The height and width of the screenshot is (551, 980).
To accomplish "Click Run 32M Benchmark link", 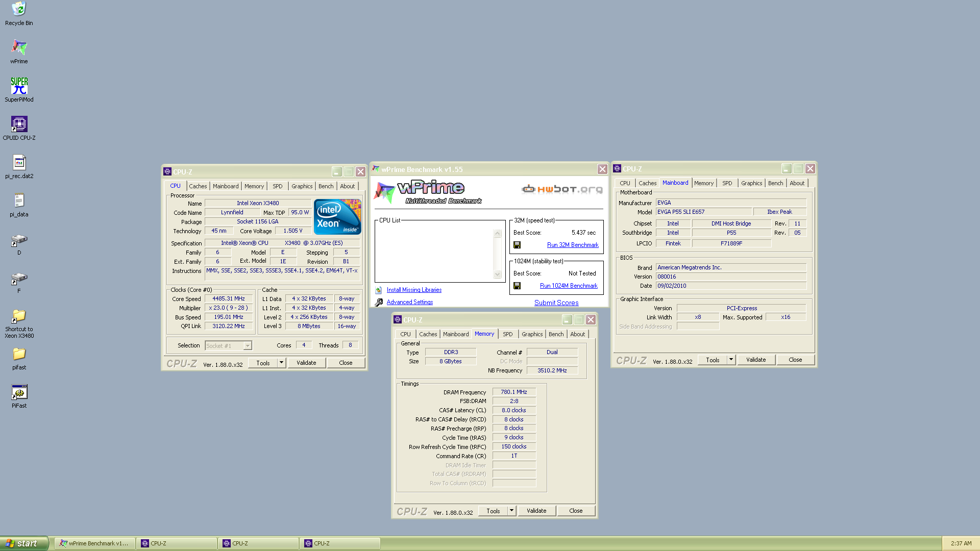I will pos(573,245).
